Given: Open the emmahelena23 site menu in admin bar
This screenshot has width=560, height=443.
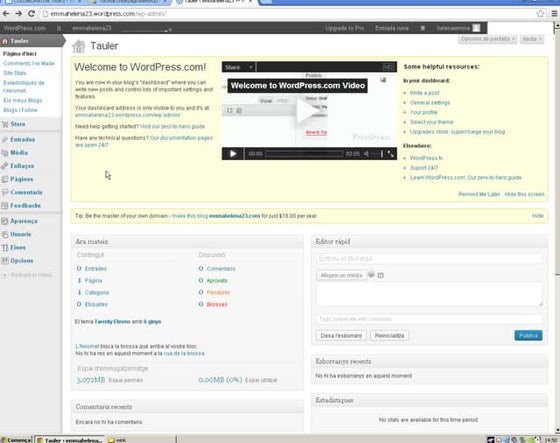Looking at the screenshot, I should coord(92,28).
